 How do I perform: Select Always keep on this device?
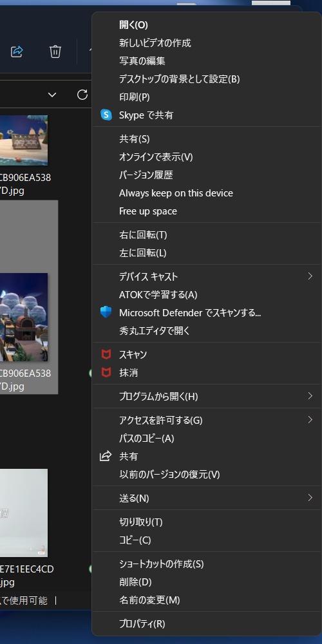coord(207,193)
